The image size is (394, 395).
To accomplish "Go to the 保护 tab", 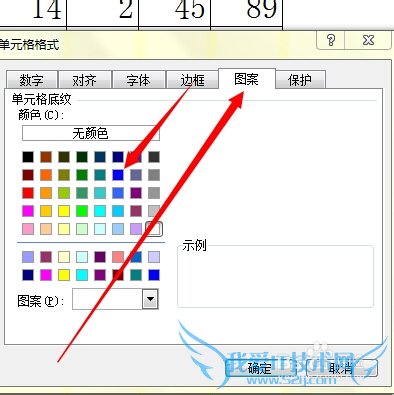I will coord(300,80).
